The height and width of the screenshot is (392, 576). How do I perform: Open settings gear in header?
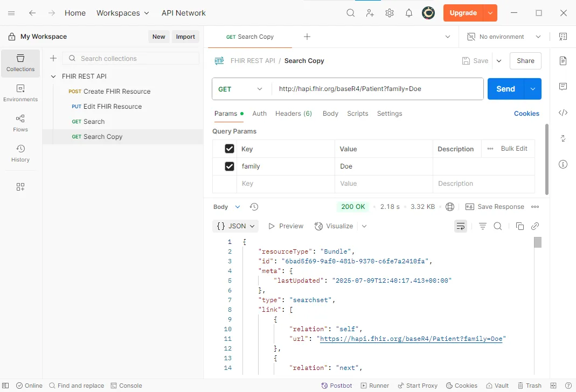click(x=390, y=13)
